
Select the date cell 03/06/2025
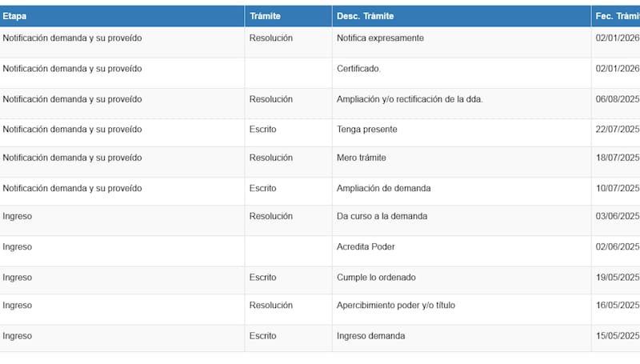click(x=618, y=216)
